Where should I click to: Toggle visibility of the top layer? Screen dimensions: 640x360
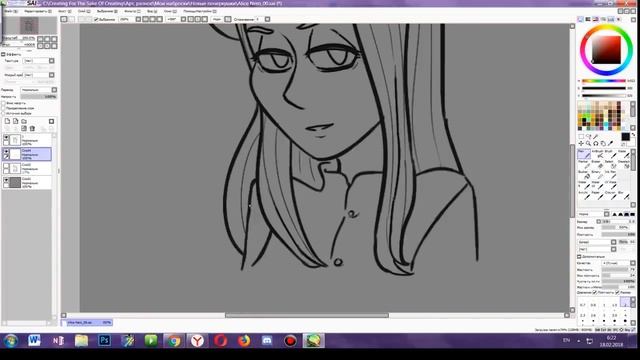(x=6, y=138)
